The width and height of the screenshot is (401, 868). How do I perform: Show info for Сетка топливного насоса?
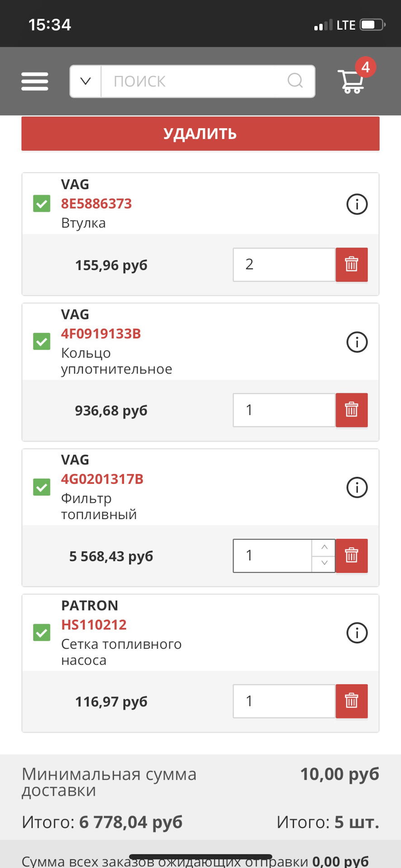tap(357, 633)
